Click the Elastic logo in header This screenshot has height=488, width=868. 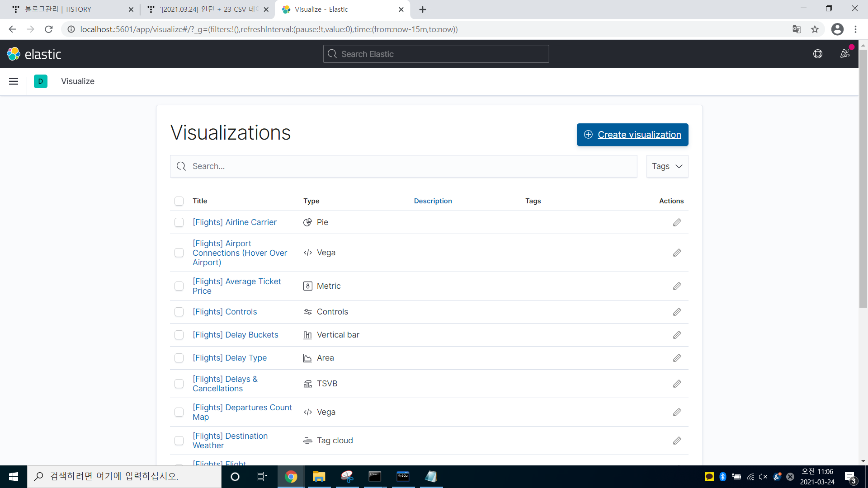(34, 54)
